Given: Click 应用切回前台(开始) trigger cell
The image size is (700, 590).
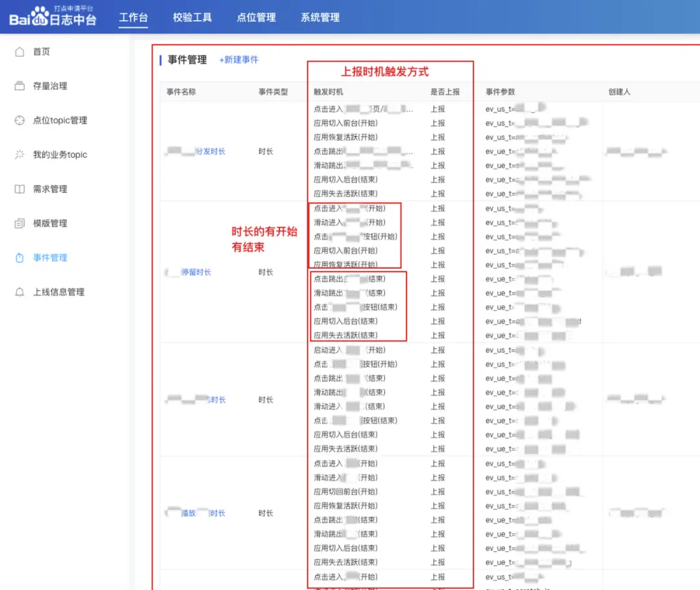Looking at the screenshot, I should click(x=345, y=492).
